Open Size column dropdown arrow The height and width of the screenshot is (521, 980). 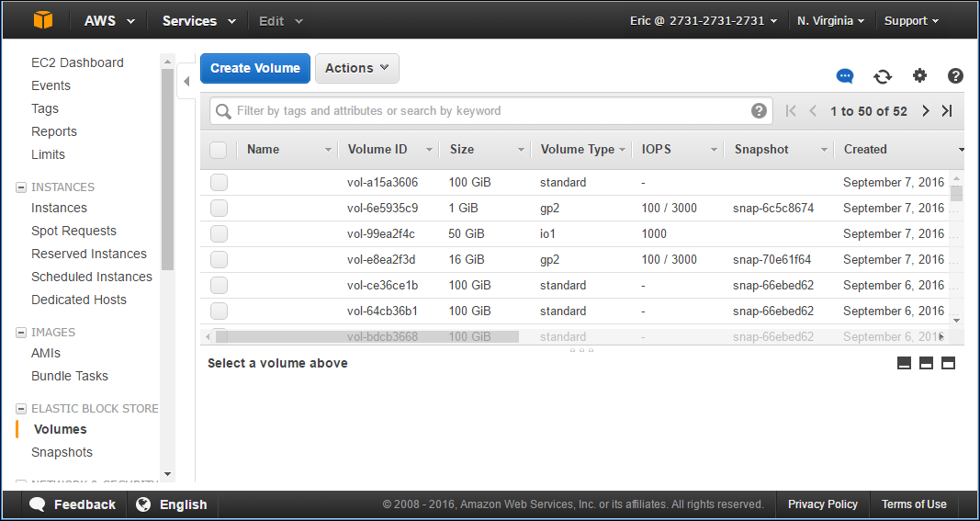[x=521, y=150]
